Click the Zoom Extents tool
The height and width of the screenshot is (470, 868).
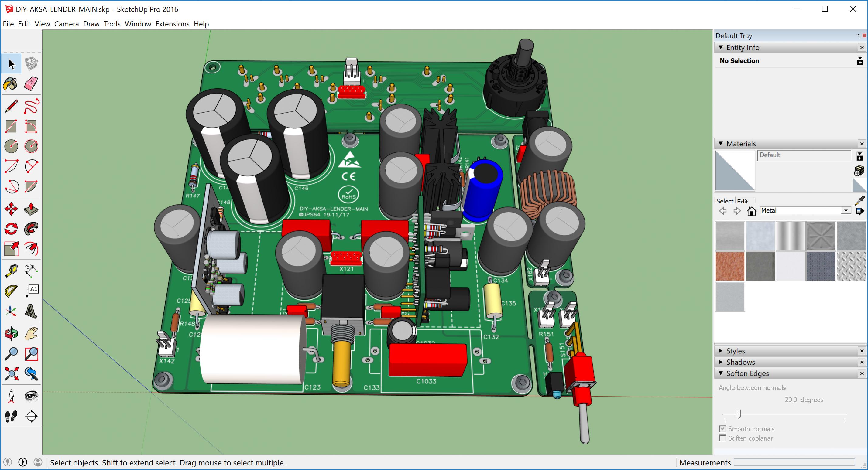point(11,373)
